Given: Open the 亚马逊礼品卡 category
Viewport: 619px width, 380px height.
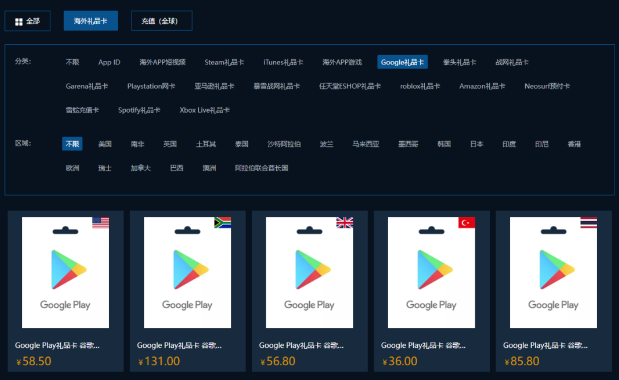Looking at the screenshot, I should (214, 86).
